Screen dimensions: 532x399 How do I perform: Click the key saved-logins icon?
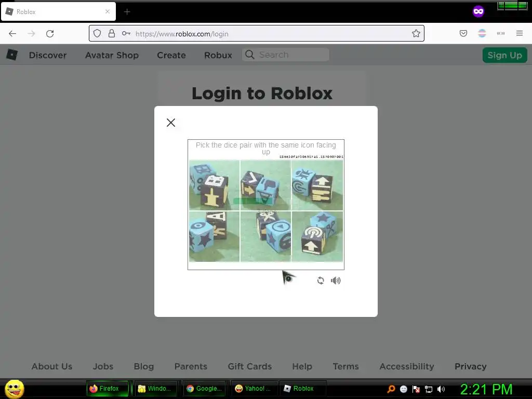click(126, 34)
